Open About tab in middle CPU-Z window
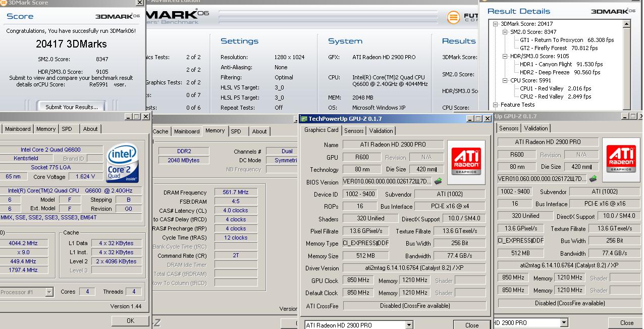 point(259,131)
